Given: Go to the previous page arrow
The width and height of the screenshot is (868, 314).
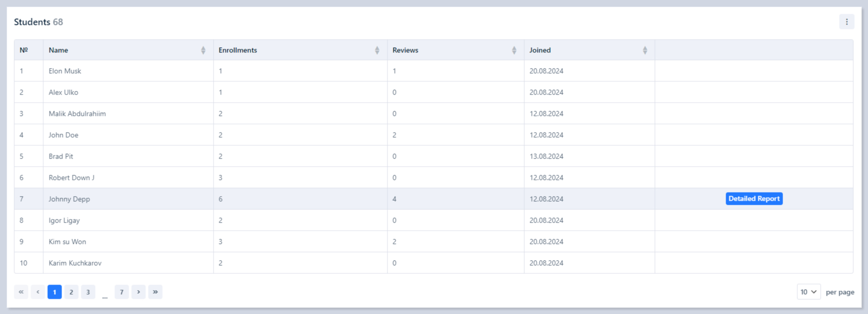Looking at the screenshot, I should click(x=38, y=292).
